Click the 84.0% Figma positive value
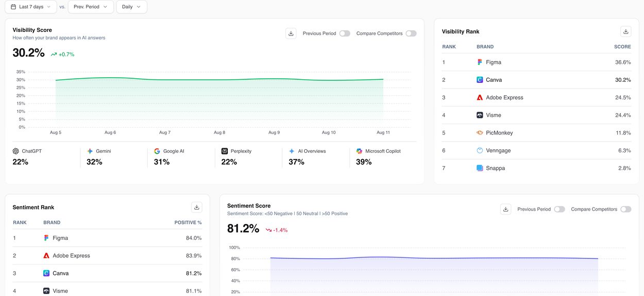 (194, 238)
